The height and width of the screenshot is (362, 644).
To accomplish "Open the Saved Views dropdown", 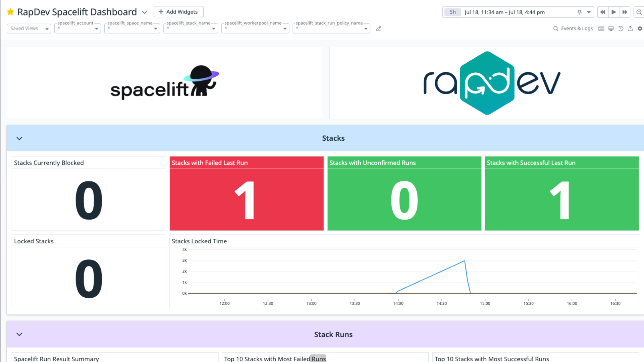I will 29,28.
